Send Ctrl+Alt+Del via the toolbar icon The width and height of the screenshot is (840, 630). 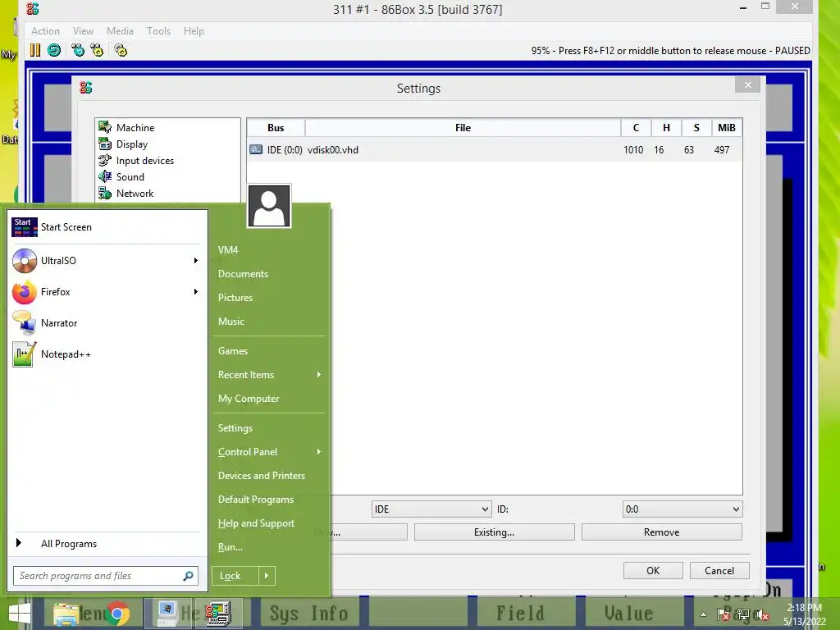78,50
